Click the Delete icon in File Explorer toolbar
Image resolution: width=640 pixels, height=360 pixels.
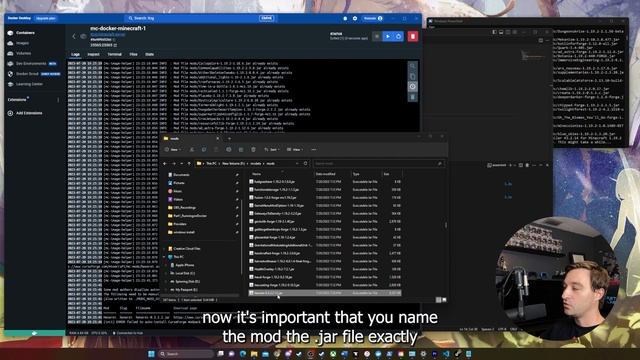(253, 150)
